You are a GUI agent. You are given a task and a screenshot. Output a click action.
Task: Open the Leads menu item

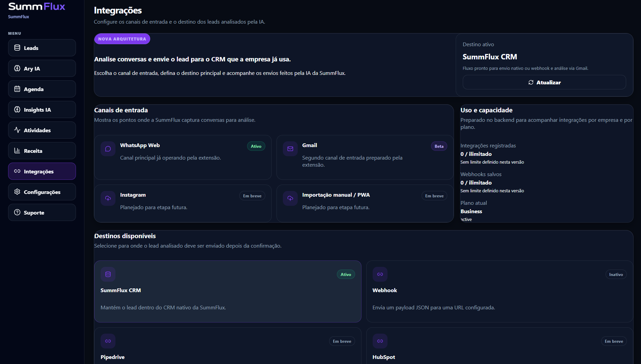click(42, 48)
